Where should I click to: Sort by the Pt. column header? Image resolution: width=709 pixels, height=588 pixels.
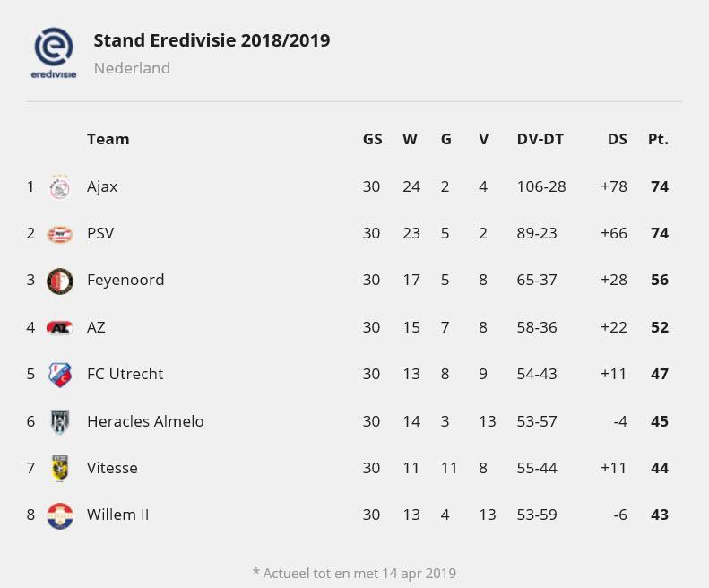[658, 139]
